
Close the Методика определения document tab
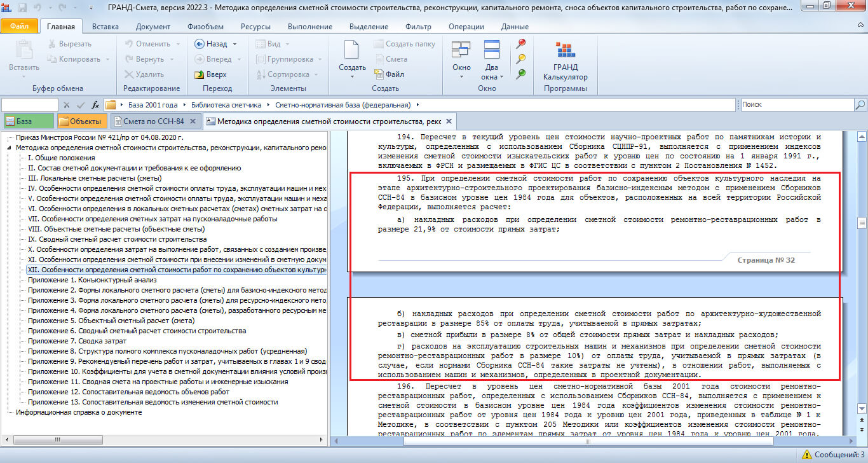(x=449, y=121)
